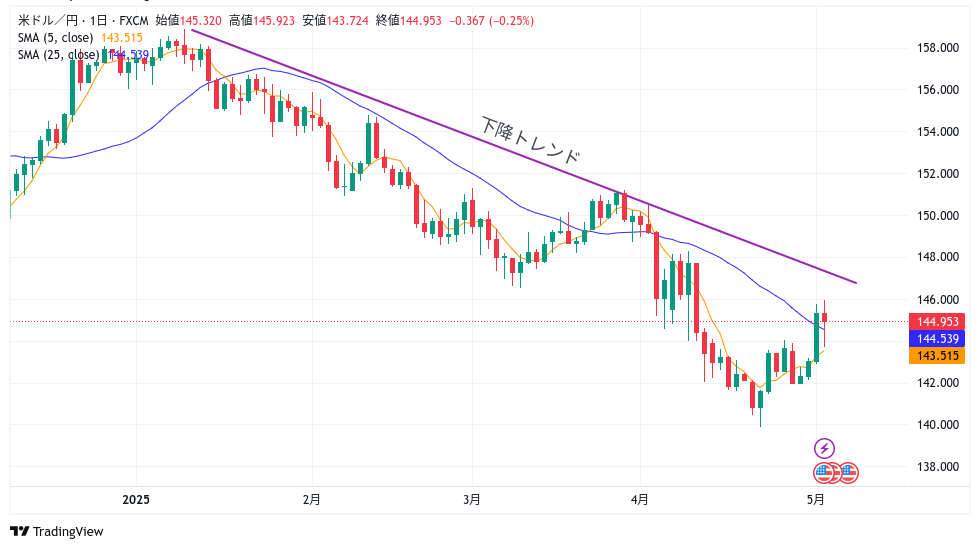This screenshot has width=980, height=549.
Task: Click the 146.000 price axis label
Action: [938, 300]
